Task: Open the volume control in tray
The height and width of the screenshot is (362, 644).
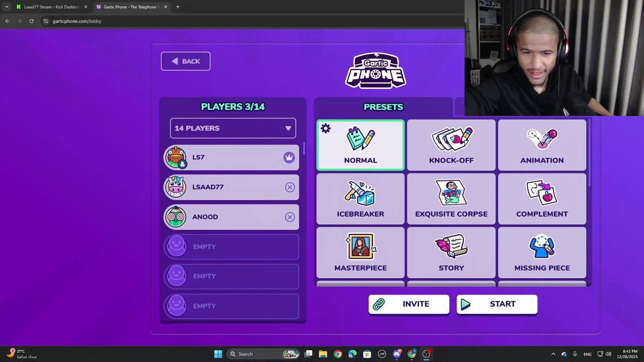Action: tap(608, 354)
